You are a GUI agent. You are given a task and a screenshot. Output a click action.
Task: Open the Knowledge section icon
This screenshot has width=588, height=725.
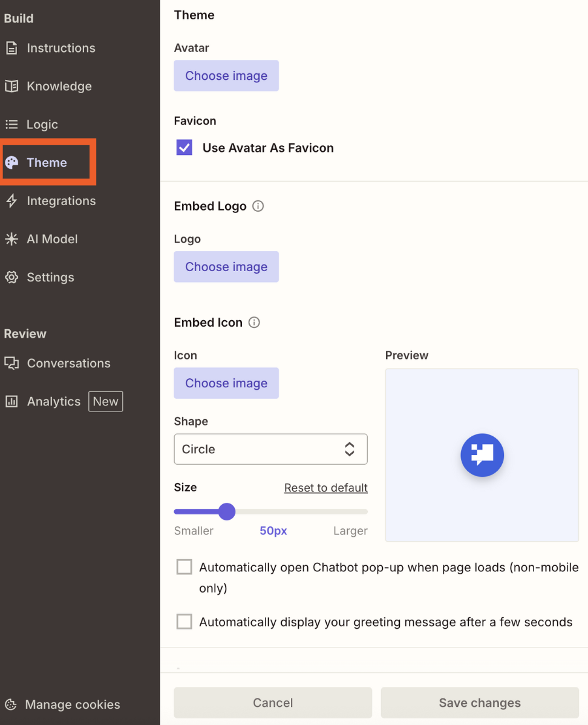click(11, 86)
